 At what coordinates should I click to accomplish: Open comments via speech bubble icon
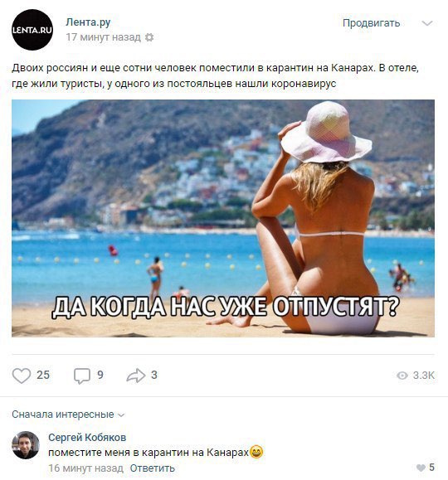coord(82,376)
